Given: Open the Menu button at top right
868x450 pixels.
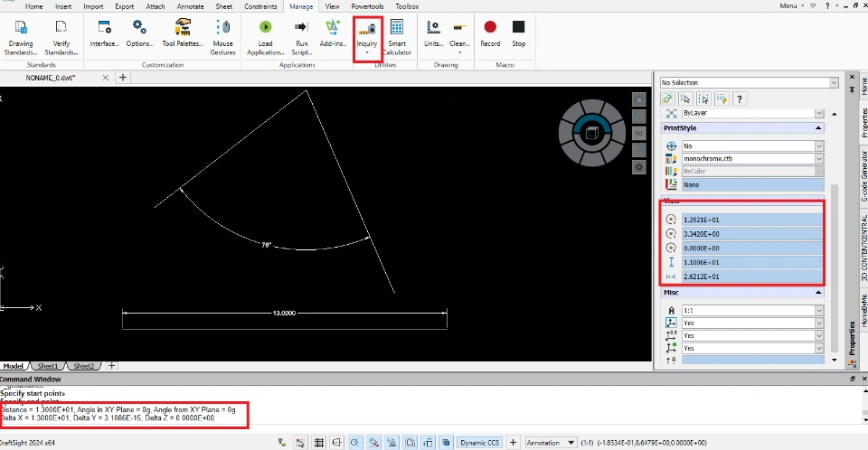Looking at the screenshot, I should 792,5.
